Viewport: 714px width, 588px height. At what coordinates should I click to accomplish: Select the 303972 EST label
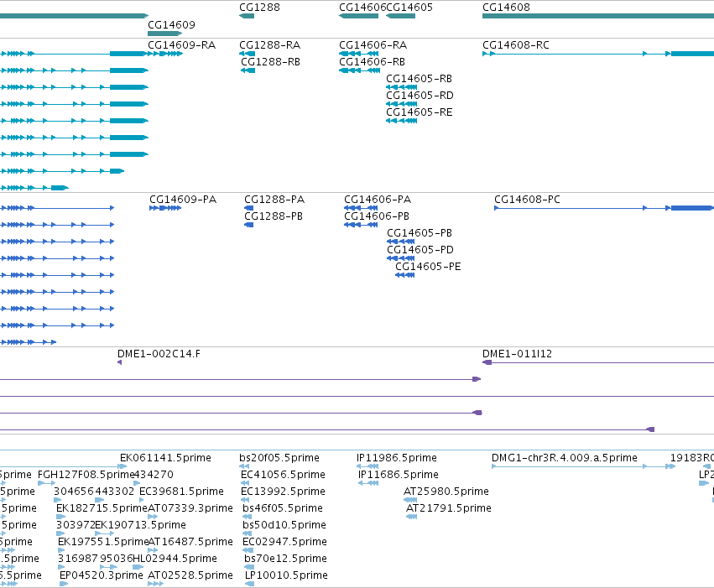click(x=76, y=525)
